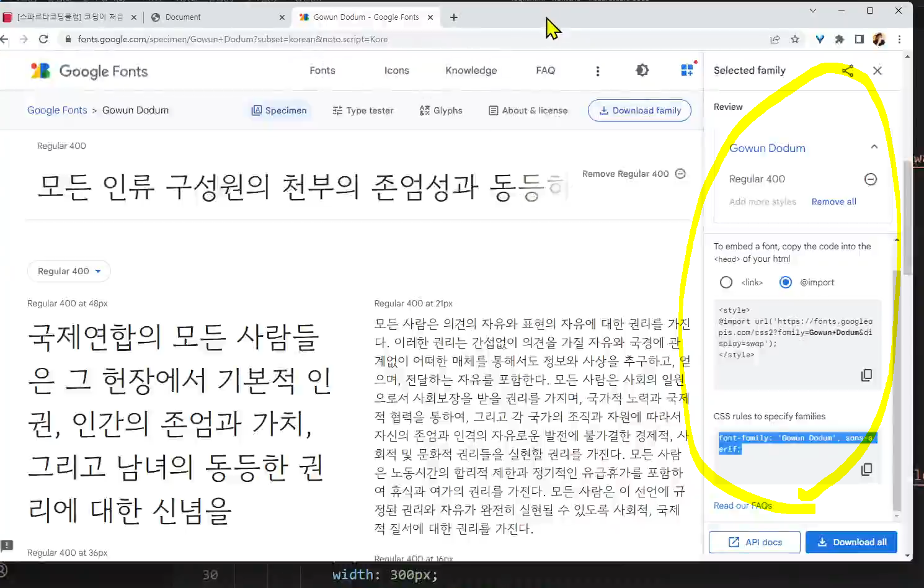The width and height of the screenshot is (924, 588).
Task: Toggle dark theme icon in header
Action: click(x=642, y=70)
